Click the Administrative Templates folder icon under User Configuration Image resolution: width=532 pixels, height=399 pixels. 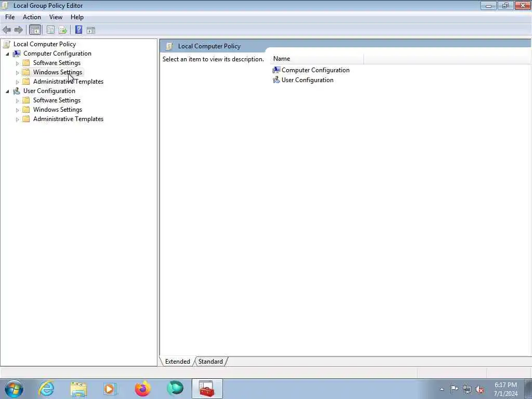coord(26,119)
